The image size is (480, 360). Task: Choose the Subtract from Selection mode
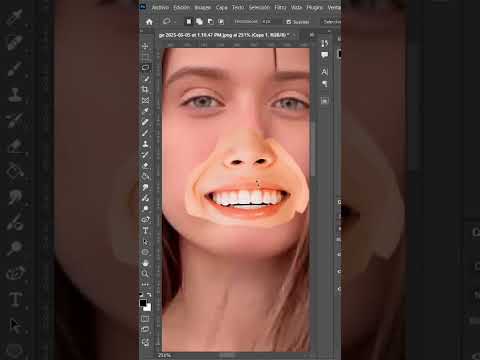point(210,22)
